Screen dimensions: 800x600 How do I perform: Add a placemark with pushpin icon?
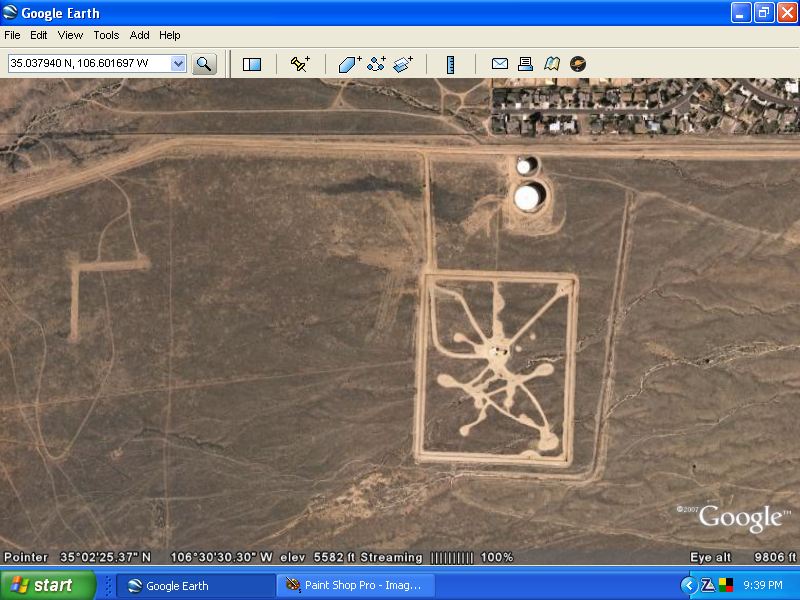(x=300, y=64)
